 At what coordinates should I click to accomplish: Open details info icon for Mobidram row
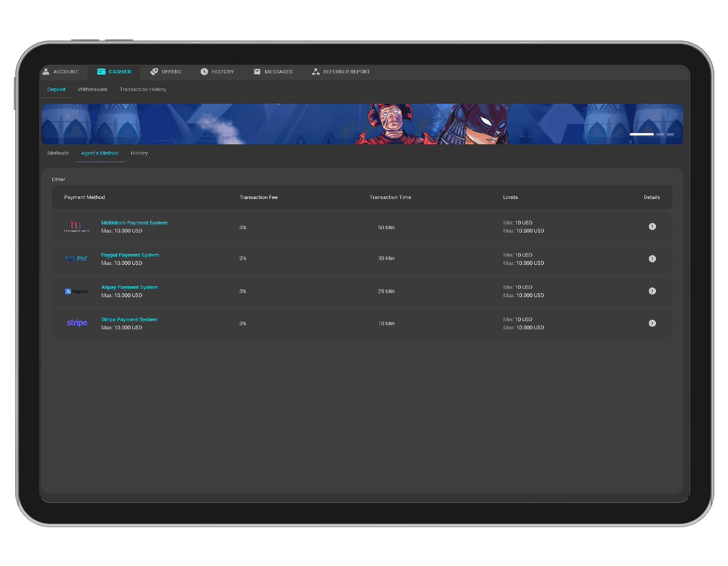652,227
